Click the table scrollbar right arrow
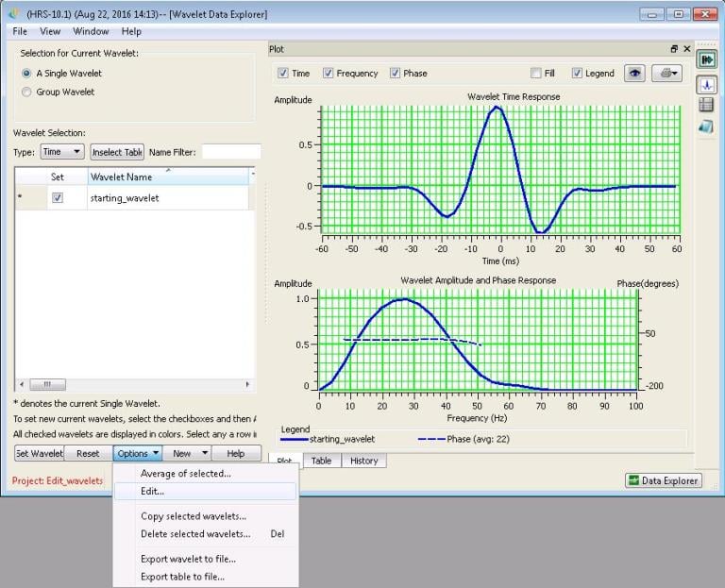The image size is (725, 588). pos(247,384)
